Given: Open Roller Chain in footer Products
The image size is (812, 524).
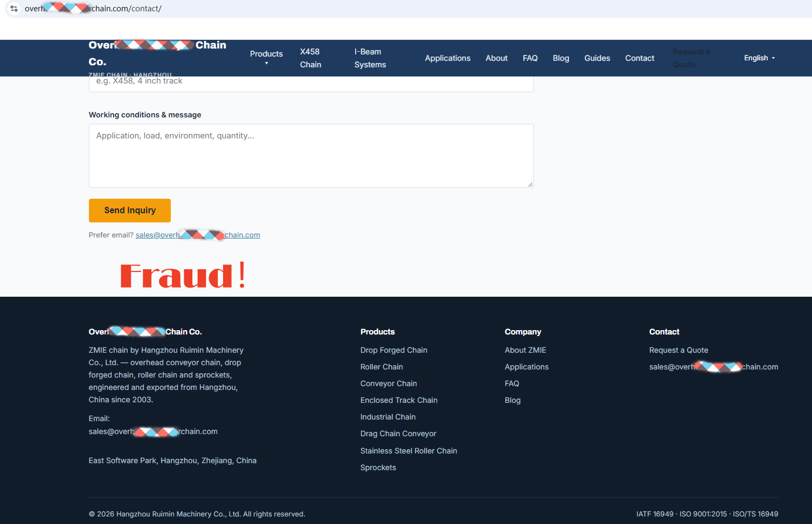Looking at the screenshot, I should point(381,367).
